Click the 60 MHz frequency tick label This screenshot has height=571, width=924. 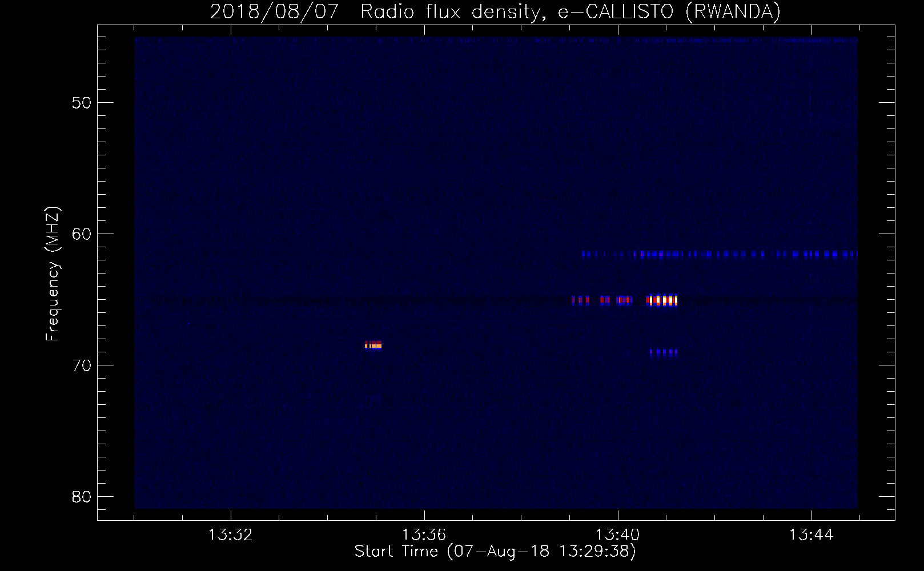pos(82,234)
